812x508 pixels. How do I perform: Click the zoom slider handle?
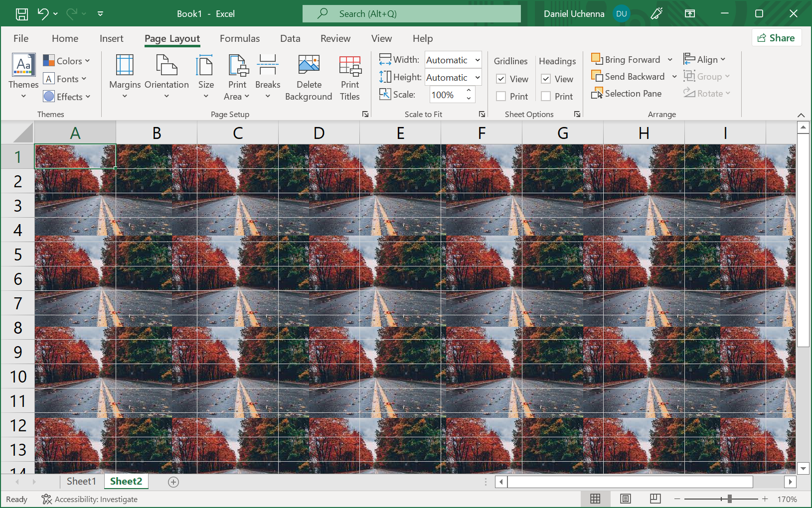click(729, 499)
